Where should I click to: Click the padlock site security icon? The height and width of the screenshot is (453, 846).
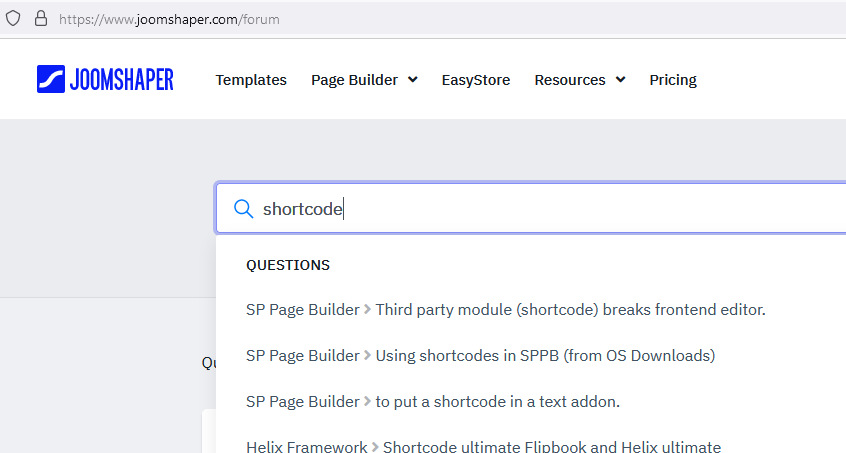pyautogui.click(x=40, y=18)
